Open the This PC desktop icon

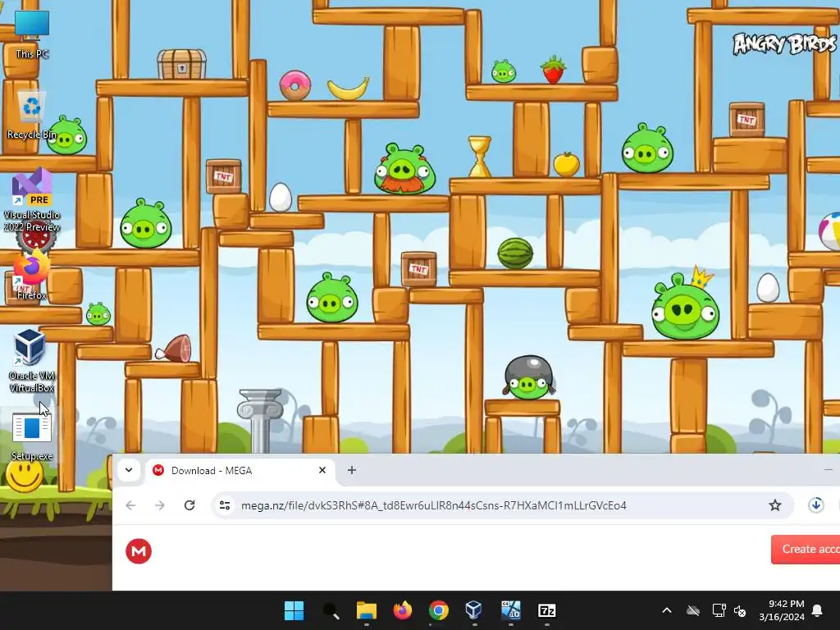tap(32, 34)
